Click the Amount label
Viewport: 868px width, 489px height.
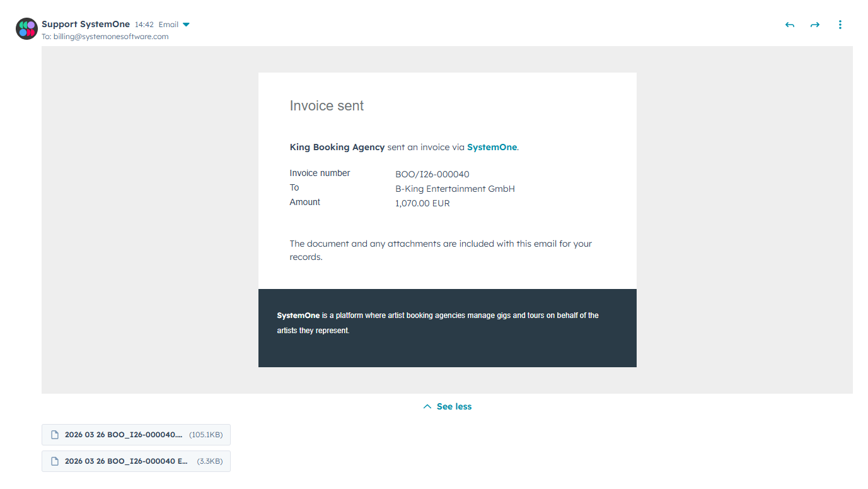point(305,202)
